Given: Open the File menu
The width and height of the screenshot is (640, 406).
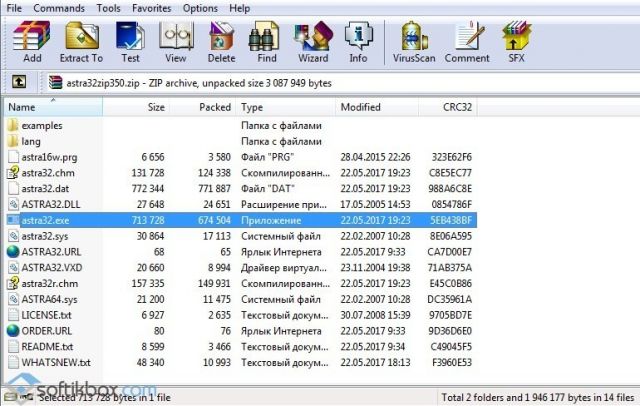Looking at the screenshot, I should click(14, 8).
